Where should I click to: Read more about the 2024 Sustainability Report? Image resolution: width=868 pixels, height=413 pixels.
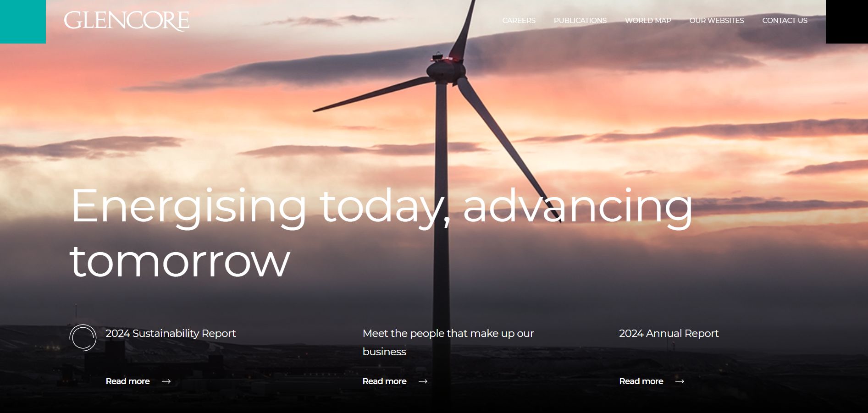click(x=127, y=381)
